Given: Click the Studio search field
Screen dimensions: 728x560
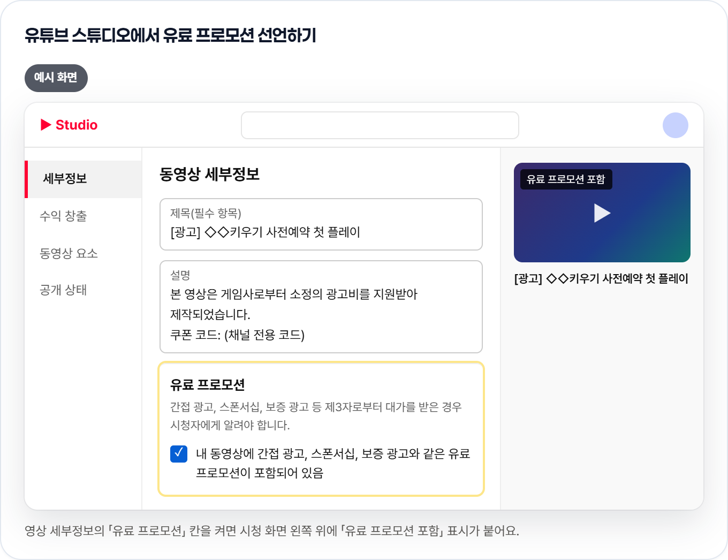Looking at the screenshot, I should 380,125.
